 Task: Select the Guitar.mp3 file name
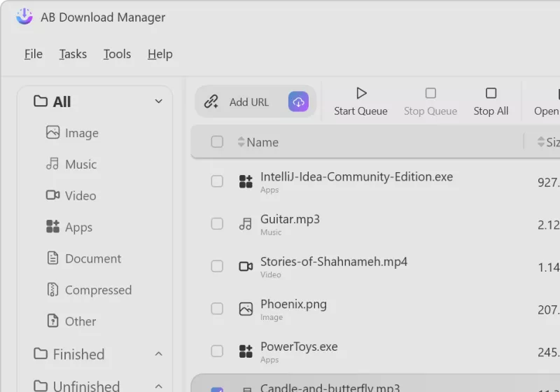(x=290, y=219)
